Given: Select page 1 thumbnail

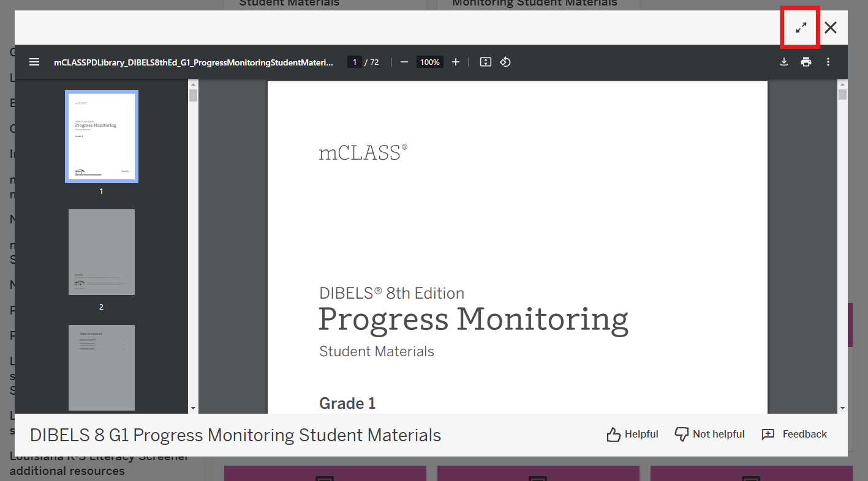Looking at the screenshot, I should click(x=102, y=136).
